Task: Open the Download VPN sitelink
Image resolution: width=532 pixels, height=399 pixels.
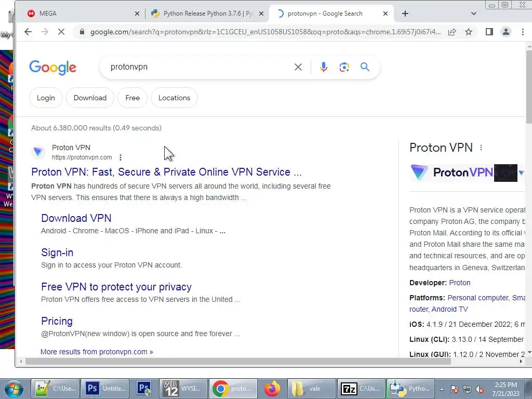Action: 76,218
